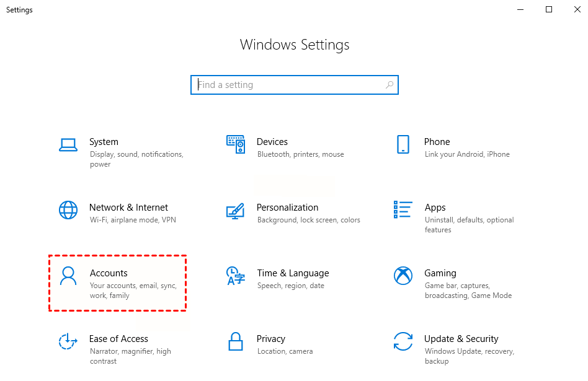
Task: Select the Accounts person icon
Action: pos(68,276)
